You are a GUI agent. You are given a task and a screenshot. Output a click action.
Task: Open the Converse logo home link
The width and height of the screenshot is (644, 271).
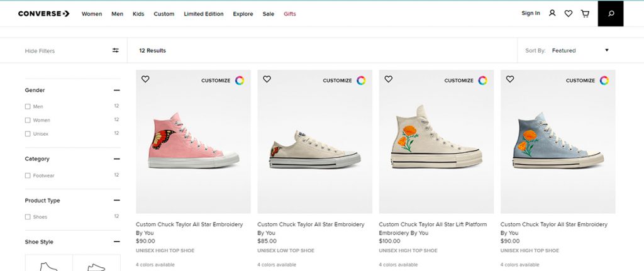(44, 14)
